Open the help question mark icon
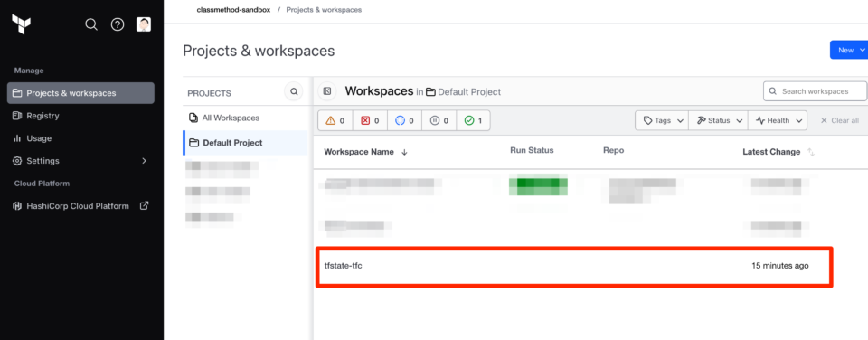 click(118, 24)
